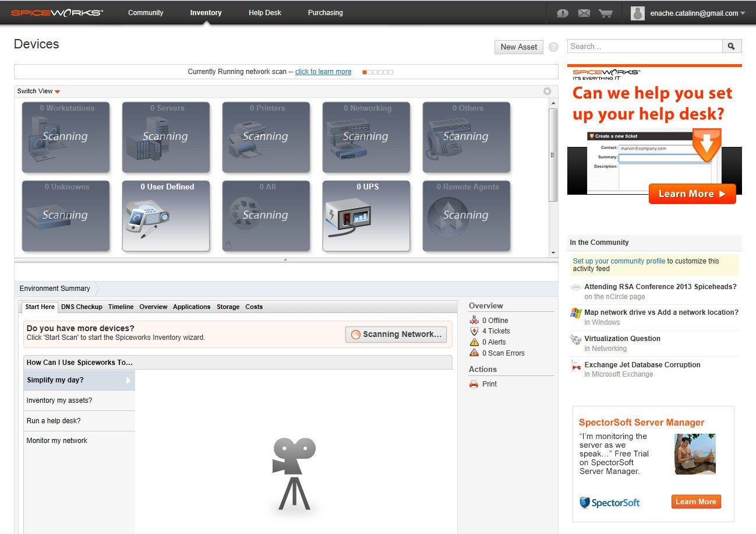The height and width of the screenshot is (534, 756).
Task: Open the UPS device group tile
Action: click(366, 216)
